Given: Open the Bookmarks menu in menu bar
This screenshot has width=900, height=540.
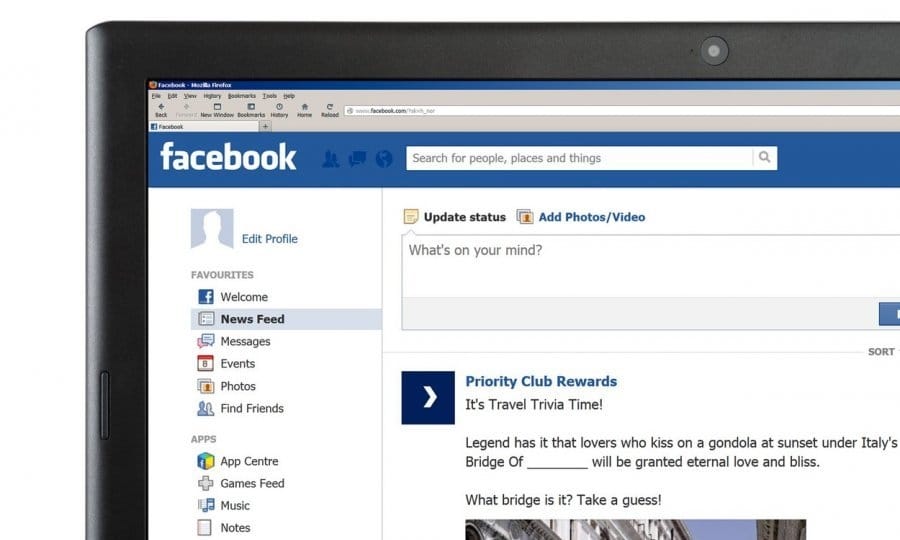Looking at the screenshot, I should 242,96.
